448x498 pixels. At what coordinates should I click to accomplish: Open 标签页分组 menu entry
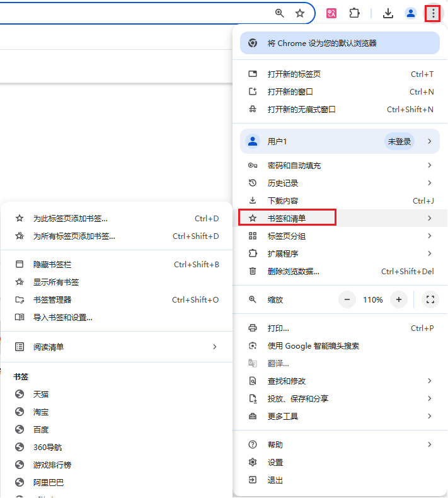[340, 236]
